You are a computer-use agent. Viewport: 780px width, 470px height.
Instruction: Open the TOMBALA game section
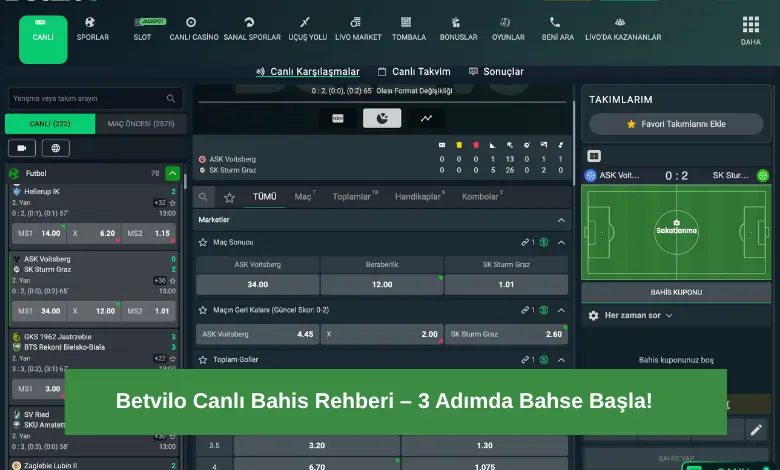[409, 29]
